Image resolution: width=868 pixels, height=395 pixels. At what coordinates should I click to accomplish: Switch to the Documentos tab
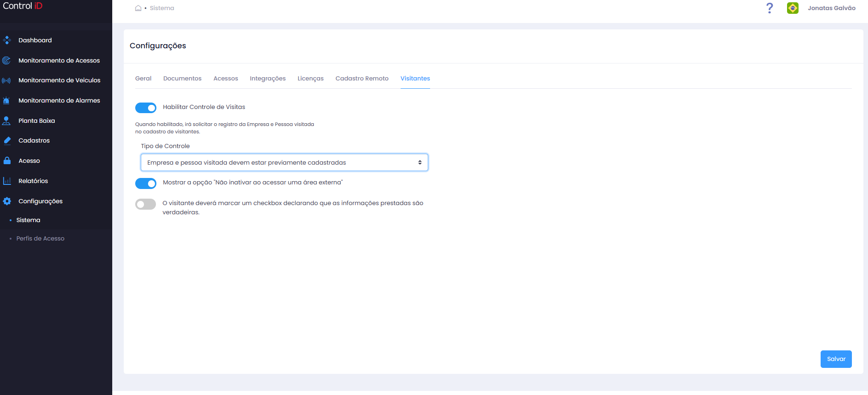tap(183, 79)
